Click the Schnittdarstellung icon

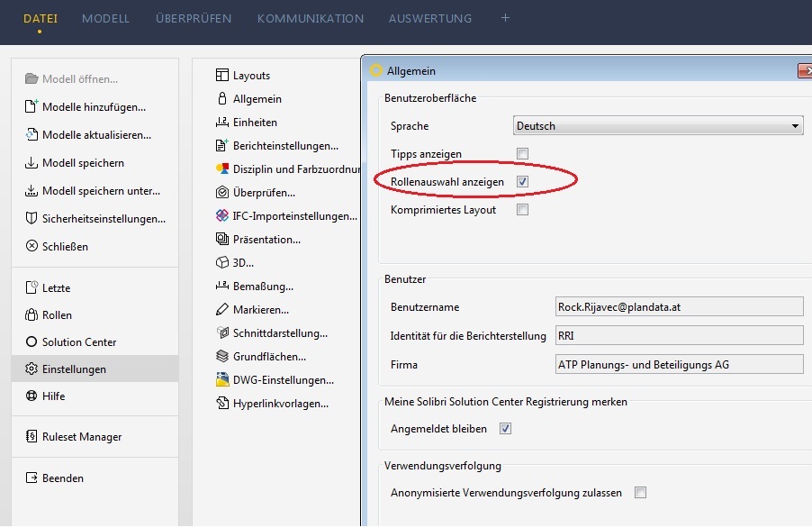click(223, 333)
